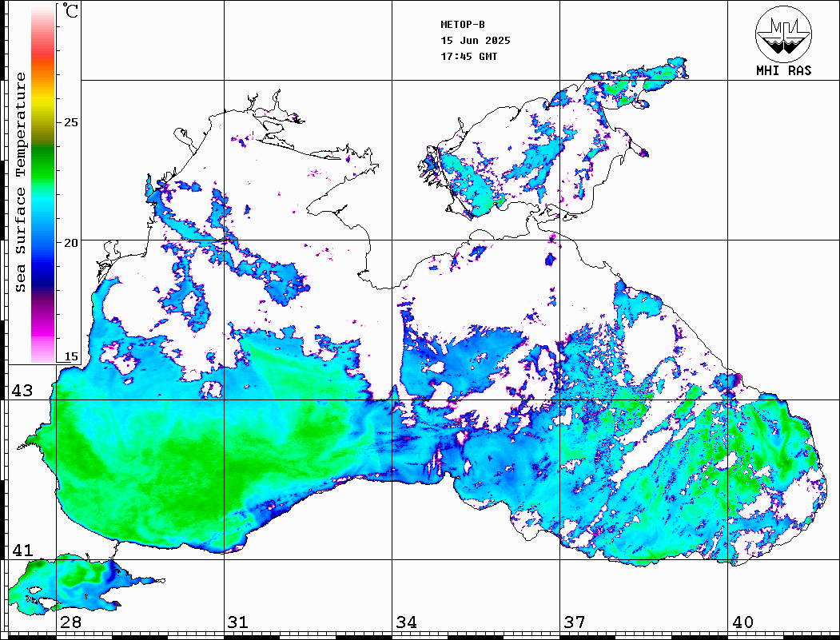Screen dimensions: 840x640
Task: Click the date 15 Jun 2025
Action: 476,41
